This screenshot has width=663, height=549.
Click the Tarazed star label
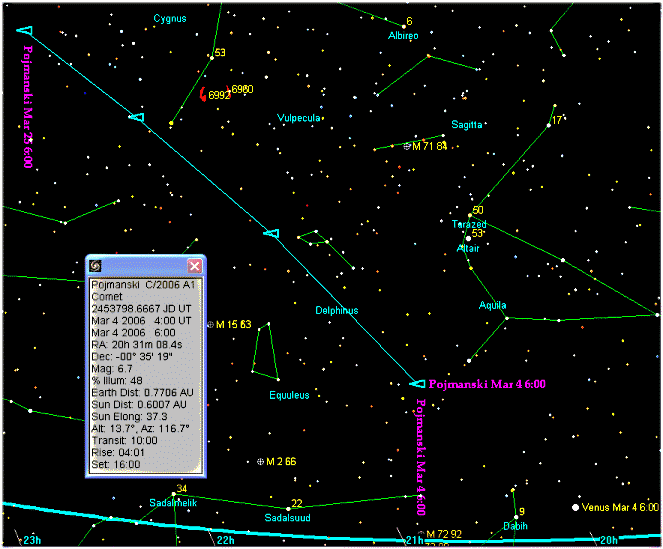click(468, 224)
